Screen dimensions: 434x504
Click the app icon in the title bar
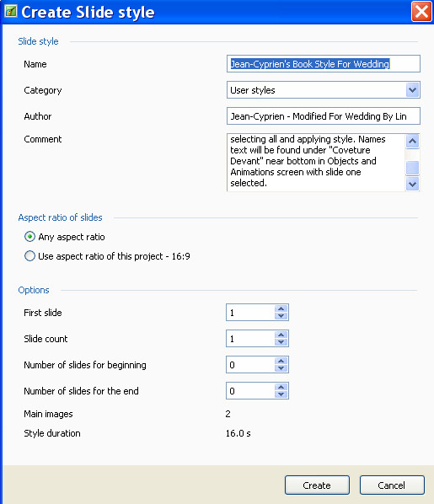(11, 12)
